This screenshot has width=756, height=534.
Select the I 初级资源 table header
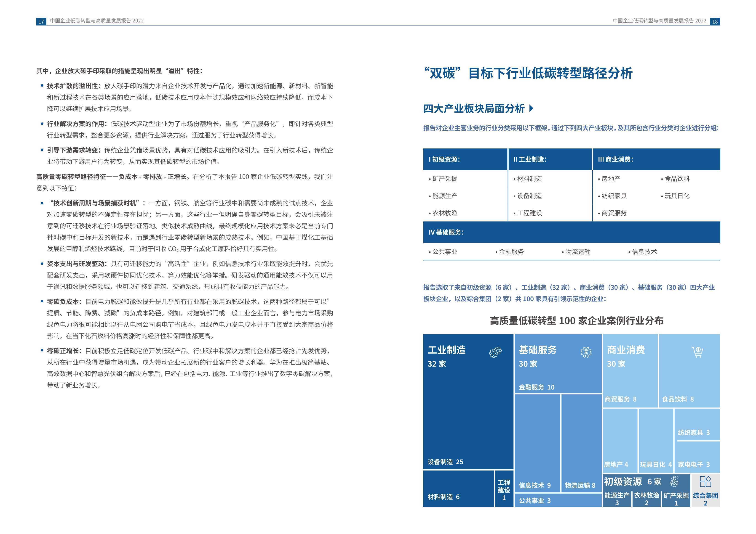tap(465, 159)
